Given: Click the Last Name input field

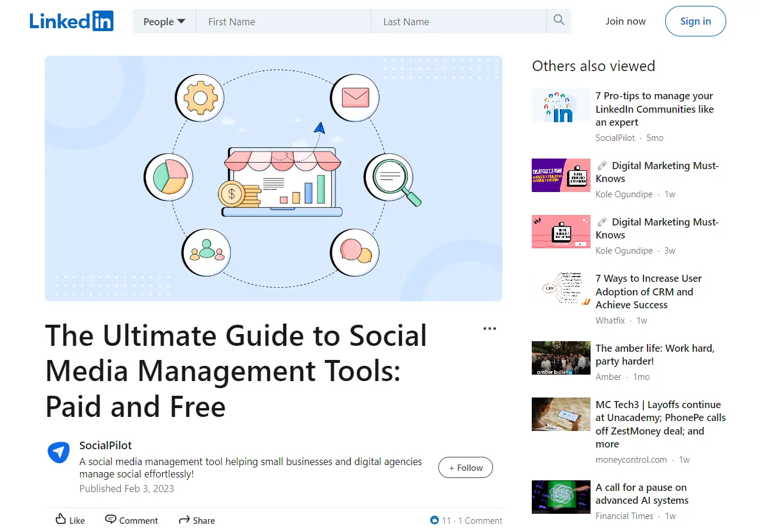Looking at the screenshot, I should click(x=458, y=22).
